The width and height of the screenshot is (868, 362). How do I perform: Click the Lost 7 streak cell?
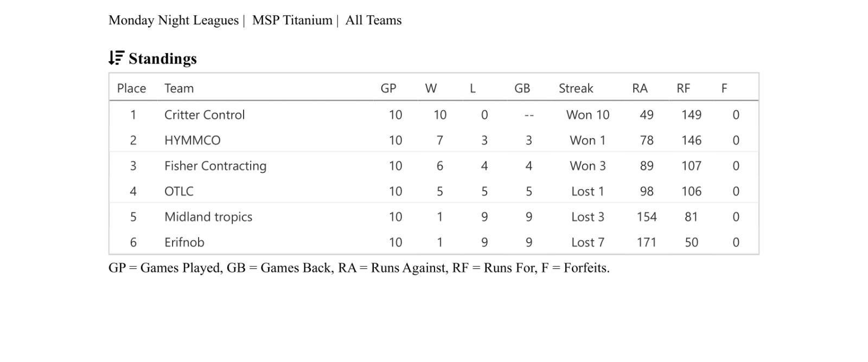point(588,242)
